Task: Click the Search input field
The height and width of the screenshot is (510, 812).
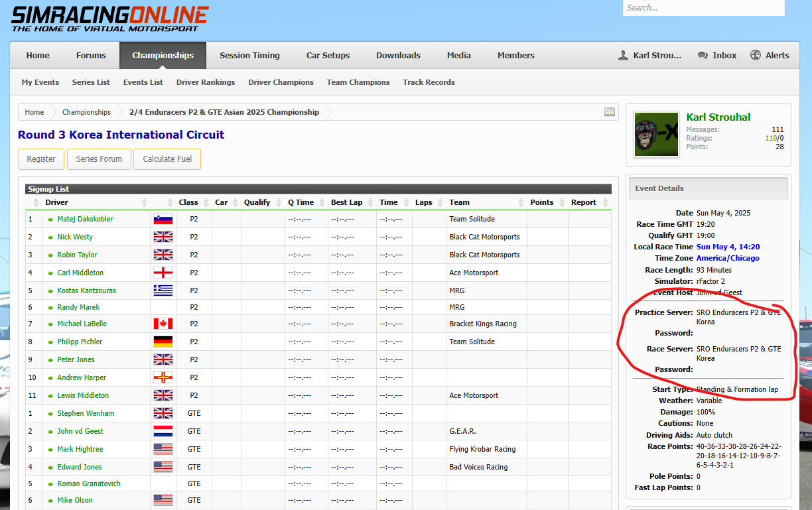Action: (x=703, y=8)
